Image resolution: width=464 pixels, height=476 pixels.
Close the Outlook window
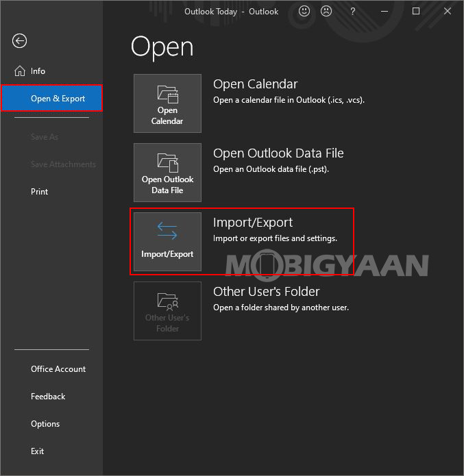[x=448, y=11]
